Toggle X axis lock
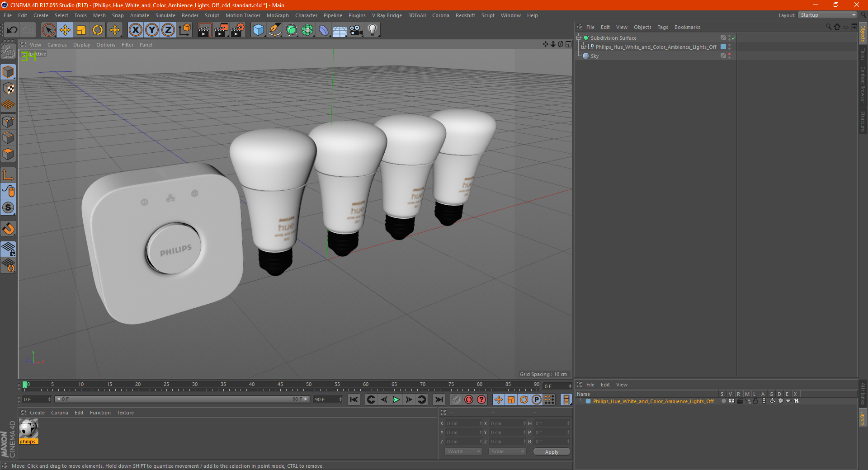This screenshot has width=868, height=470. (x=135, y=30)
